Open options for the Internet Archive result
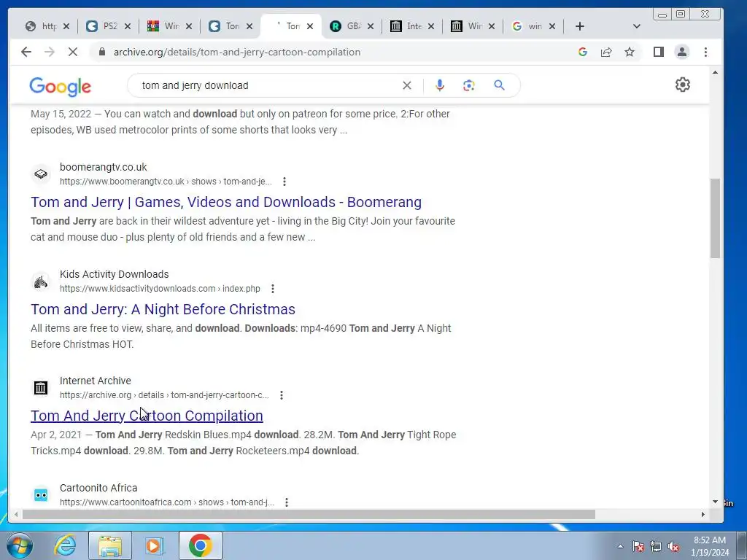The image size is (747, 560). pyautogui.click(x=282, y=394)
